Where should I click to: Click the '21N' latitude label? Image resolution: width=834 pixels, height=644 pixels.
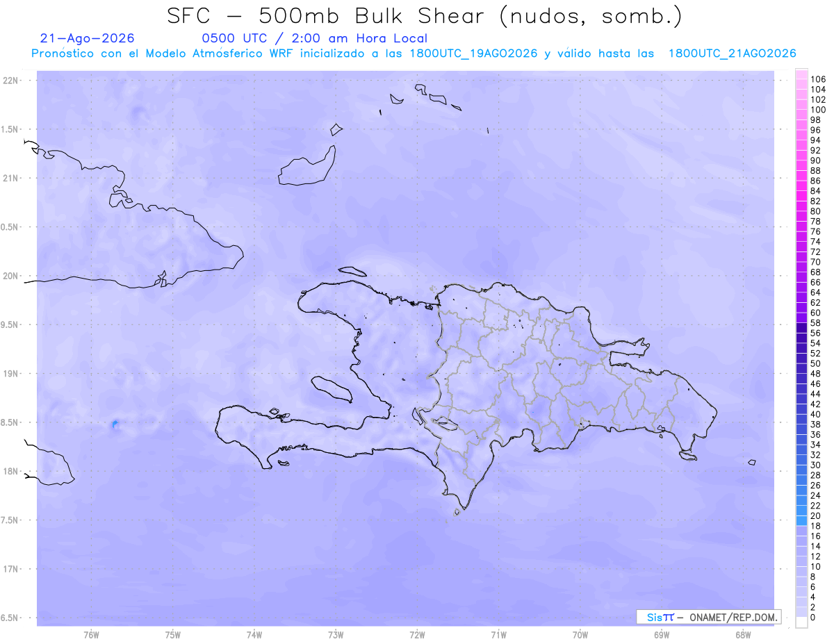pyautogui.click(x=10, y=178)
